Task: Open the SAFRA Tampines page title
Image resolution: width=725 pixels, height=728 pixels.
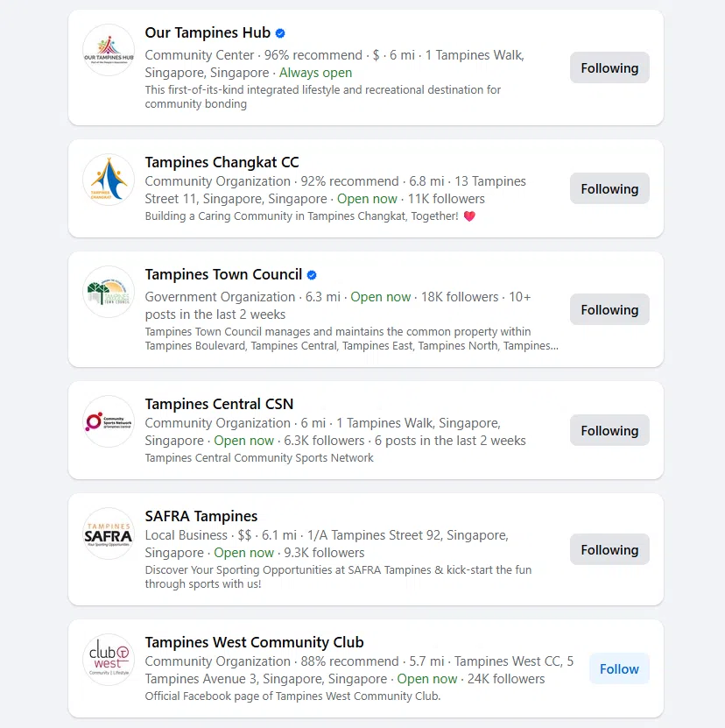Action: pos(201,516)
